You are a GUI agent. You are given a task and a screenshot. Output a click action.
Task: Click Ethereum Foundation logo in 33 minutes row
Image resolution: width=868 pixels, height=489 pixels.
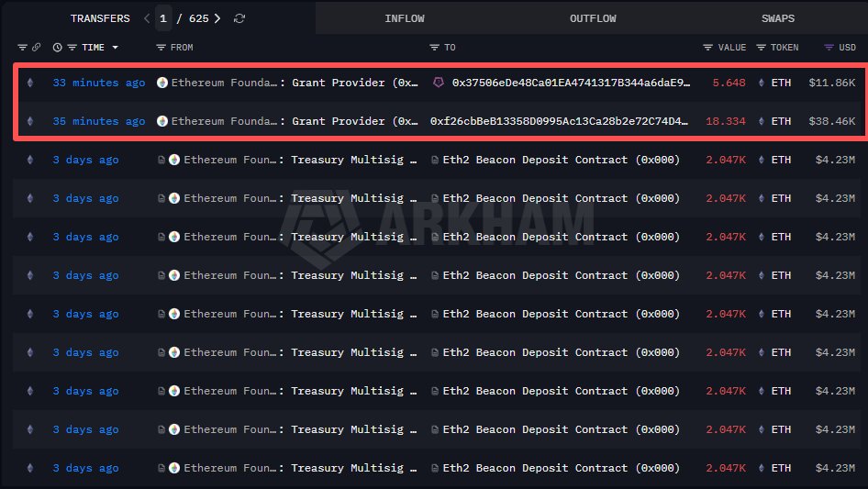pyautogui.click(x=162, y=83)
